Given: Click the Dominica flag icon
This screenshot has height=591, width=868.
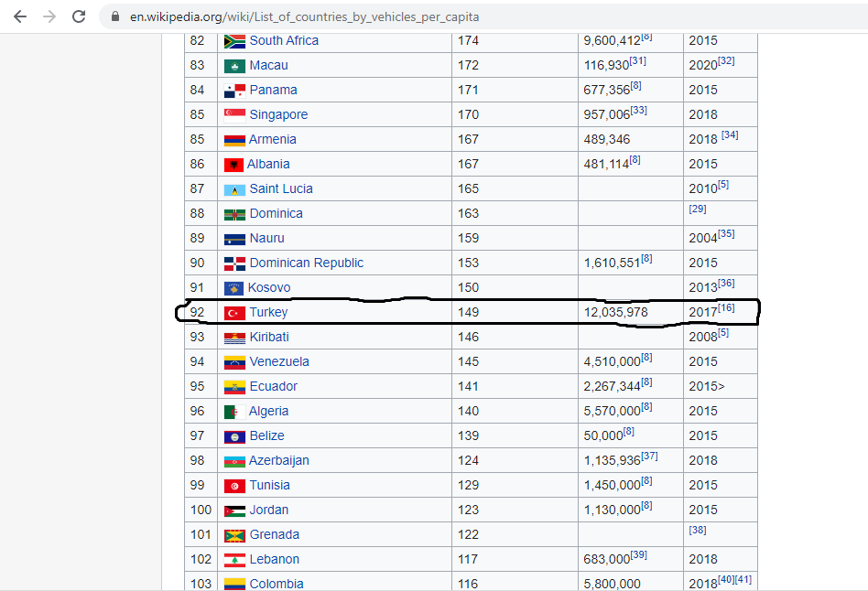Looking at the screenshot, I should 234,215.
